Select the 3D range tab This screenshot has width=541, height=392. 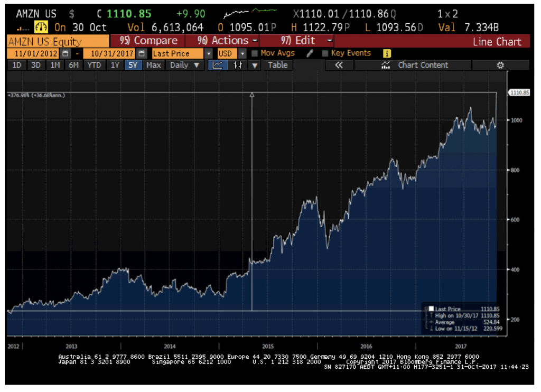[36, 65]
